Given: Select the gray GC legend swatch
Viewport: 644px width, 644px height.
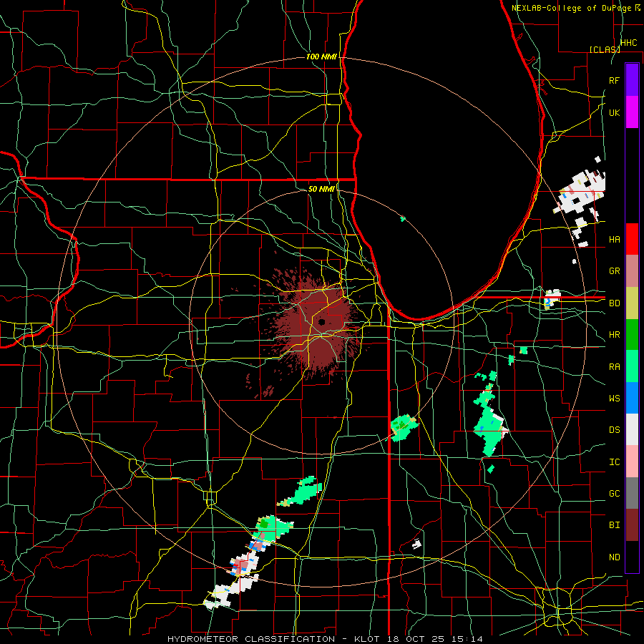Looking at the screenshot, I should (632, 493).
